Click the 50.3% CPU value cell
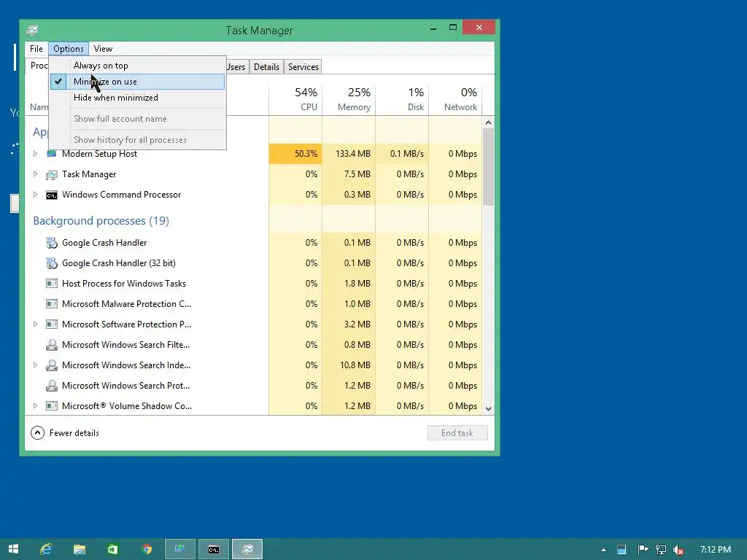 point(295,153)
